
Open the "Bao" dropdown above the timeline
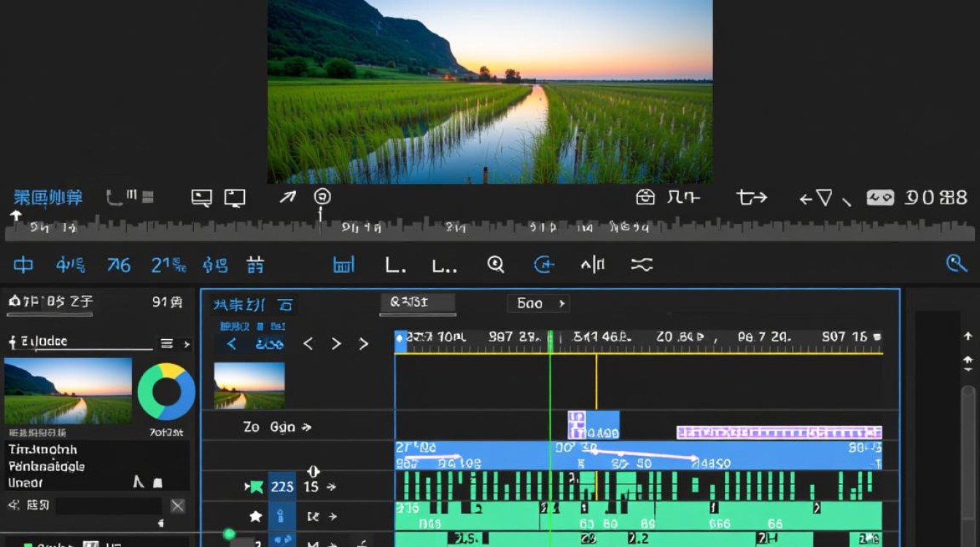(538, 303)
